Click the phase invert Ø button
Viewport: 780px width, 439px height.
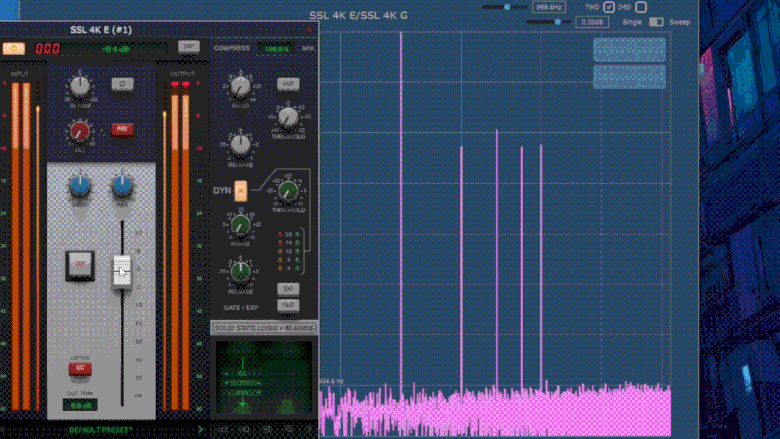[x=122, y=85]
